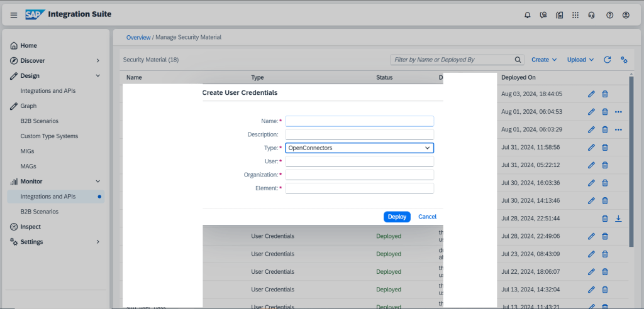The image size is (644, 309).
Task: Open the Type dropdown showing OpenConnectors
Action: click(359, 148)
